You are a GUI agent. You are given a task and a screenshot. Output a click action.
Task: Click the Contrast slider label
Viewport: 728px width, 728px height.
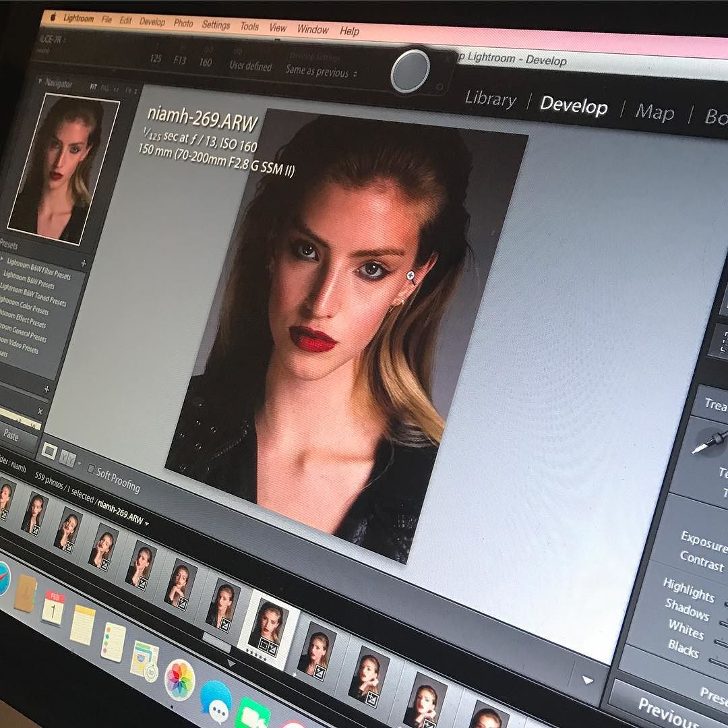(702, 561)
